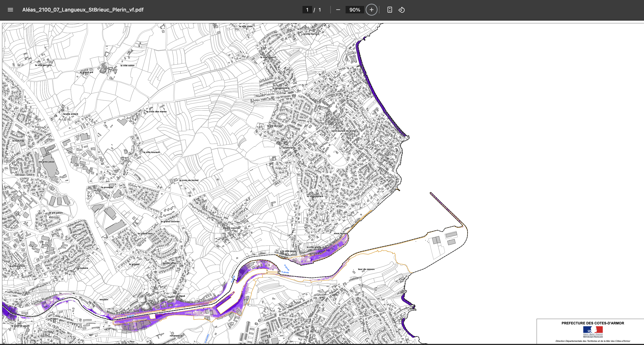Image resolution: width=644 pixels, height=345 pixels.
Task: Click the 'sous la tour' map label
Action: coord(341,234)
